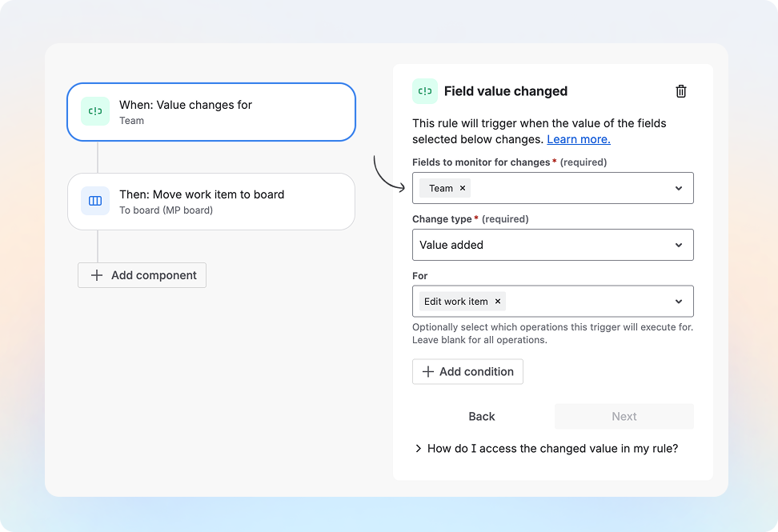The width and height of the screenshot is (778, 532).
Task: Click the Add condition button
Action: point(467,371)
